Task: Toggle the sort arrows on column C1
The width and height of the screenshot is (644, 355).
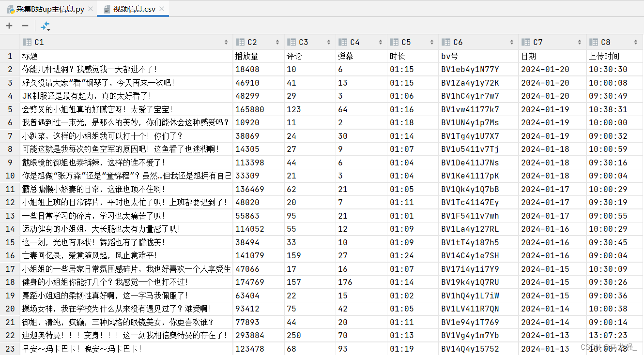Action: point(226,43)
